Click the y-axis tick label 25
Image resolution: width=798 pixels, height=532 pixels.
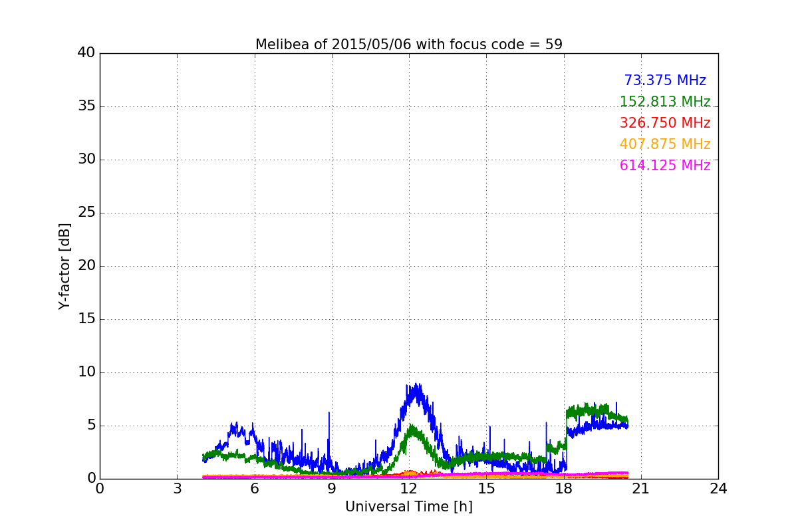(86, 213)
